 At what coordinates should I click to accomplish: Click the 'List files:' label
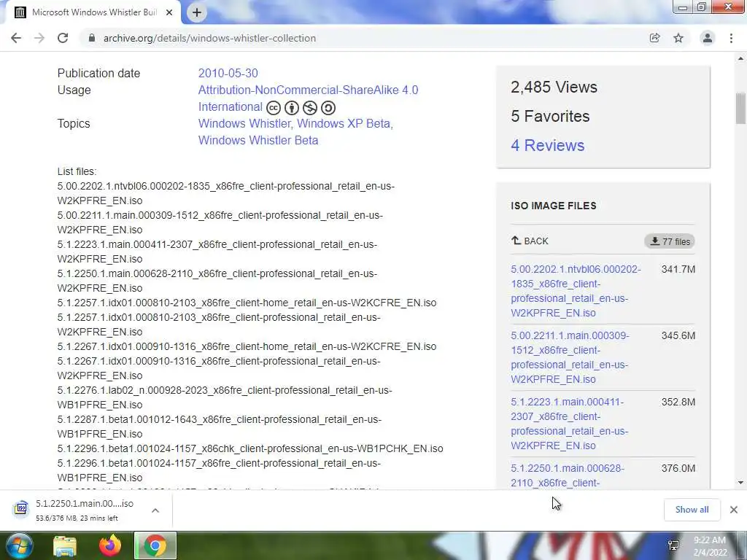[x=77, y=171]
